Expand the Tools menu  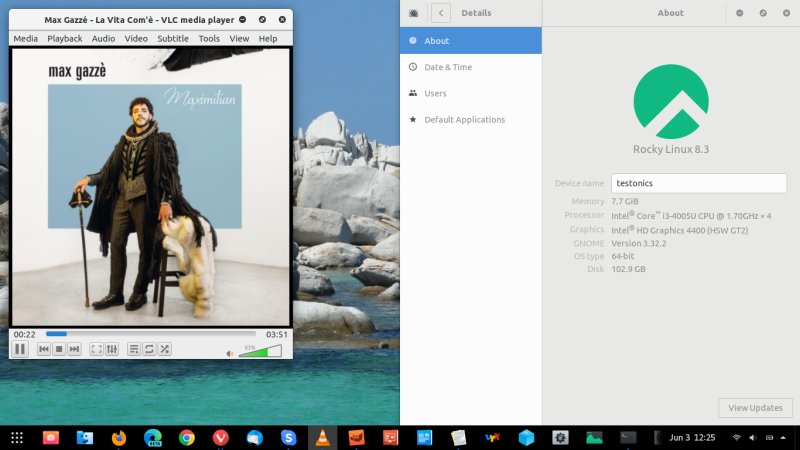click(x=209, y=38)
